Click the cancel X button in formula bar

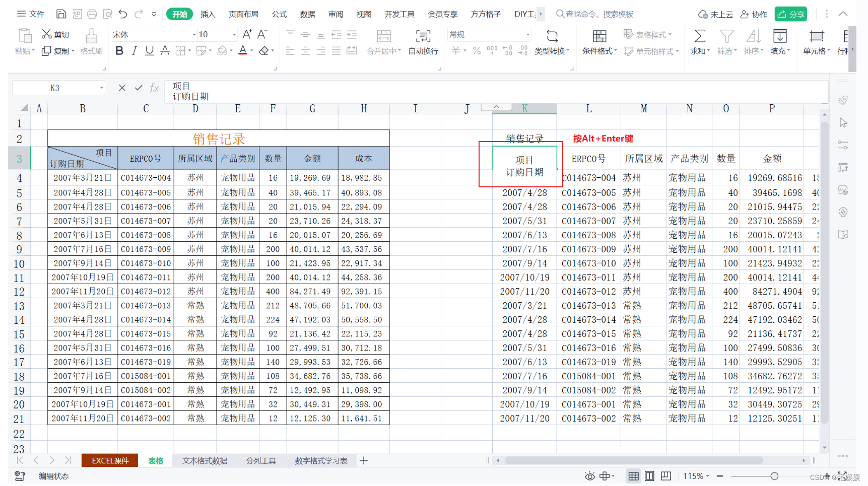[122, 88]
